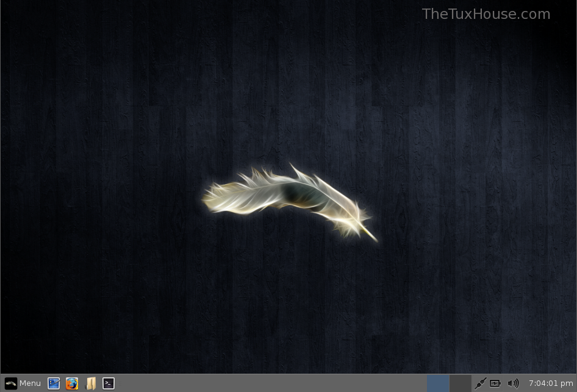Image resolution: width=577 pixels, height=392 pixels.
Task: Open the terminal emulator from the panel
Action: 109,383
